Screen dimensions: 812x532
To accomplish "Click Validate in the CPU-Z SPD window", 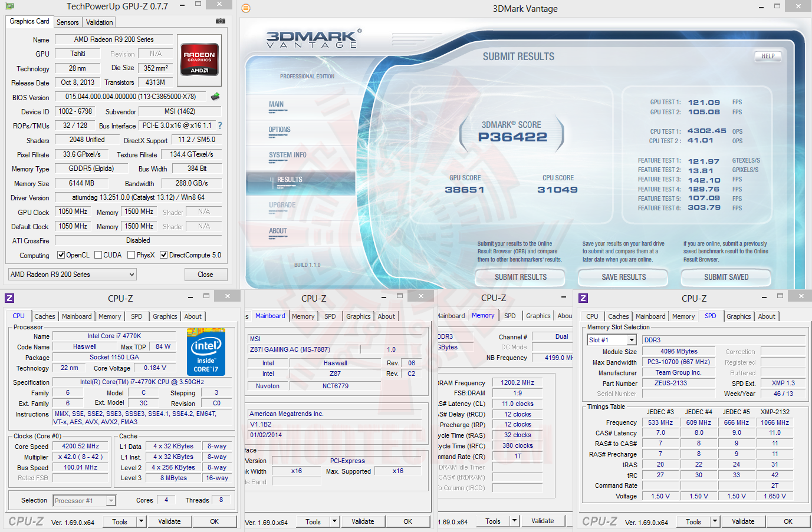I will [743, 521].
